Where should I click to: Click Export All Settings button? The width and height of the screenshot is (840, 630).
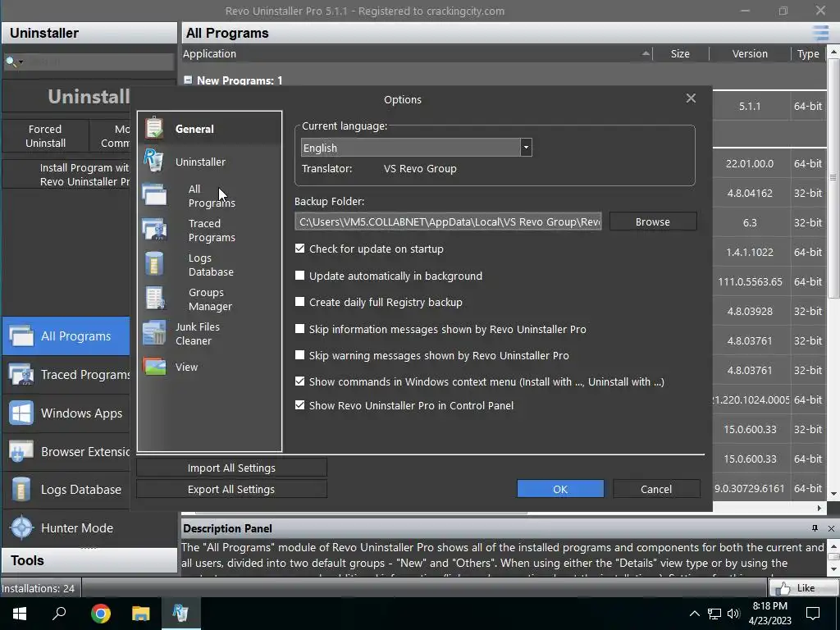pyautogui.click(x=231, y=489)
